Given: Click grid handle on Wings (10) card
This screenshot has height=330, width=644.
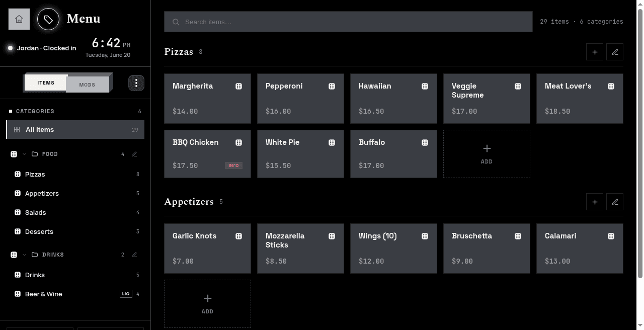Looking at the screenshot, I should [x=425, y=236].
